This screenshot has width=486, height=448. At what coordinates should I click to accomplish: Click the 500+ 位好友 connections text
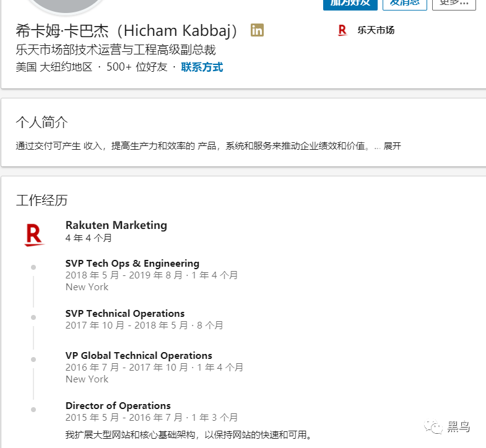tap(137, 67)
